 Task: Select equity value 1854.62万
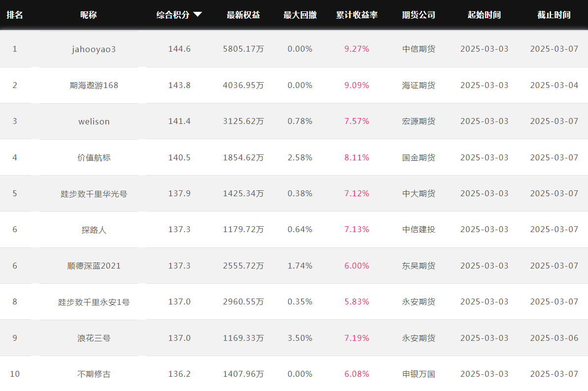pyautogui.click(x=244, y=158)
